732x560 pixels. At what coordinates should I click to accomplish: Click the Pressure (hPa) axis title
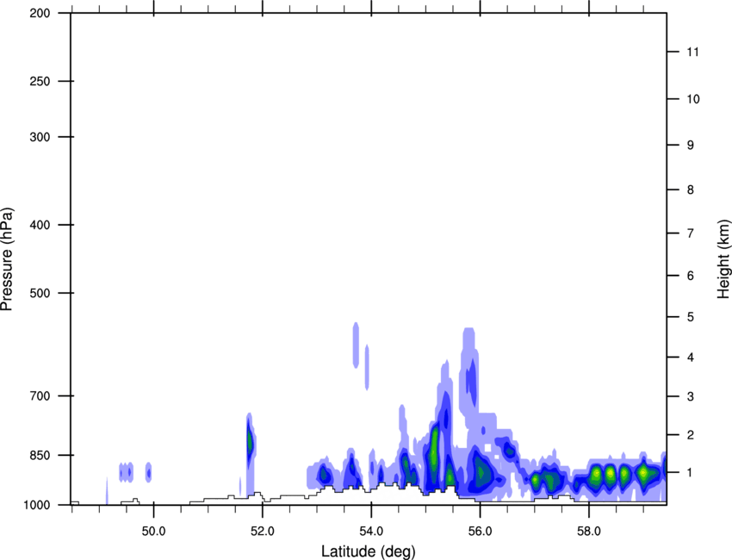7,259
